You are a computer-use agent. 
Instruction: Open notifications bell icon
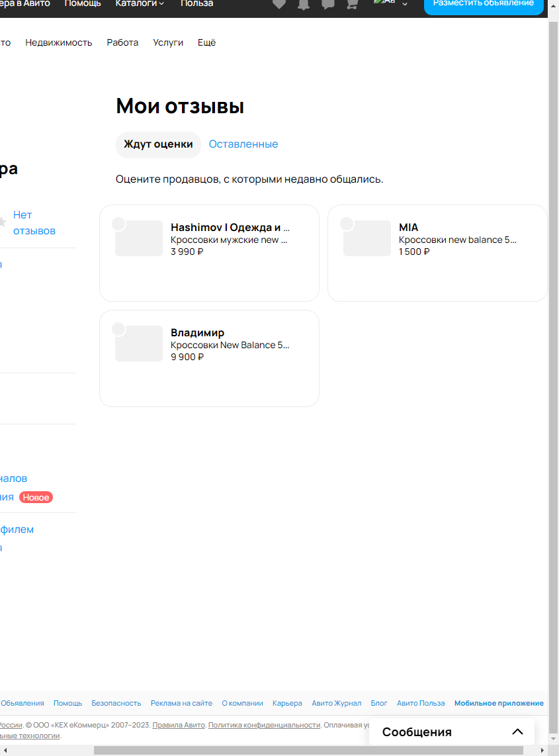click(x=303, y=5)
